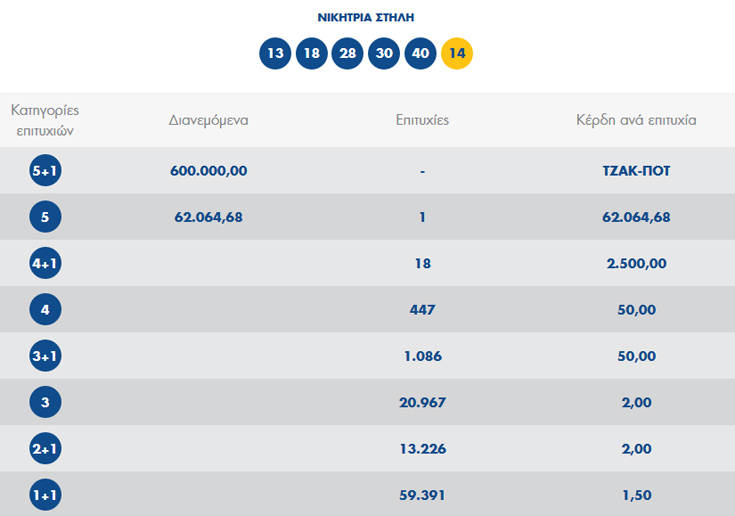Viewport: 735px width, 516px height.
Task: Click the 600.000,00 distributed amount
Action: pyautogui.click(x=208, y=171)
